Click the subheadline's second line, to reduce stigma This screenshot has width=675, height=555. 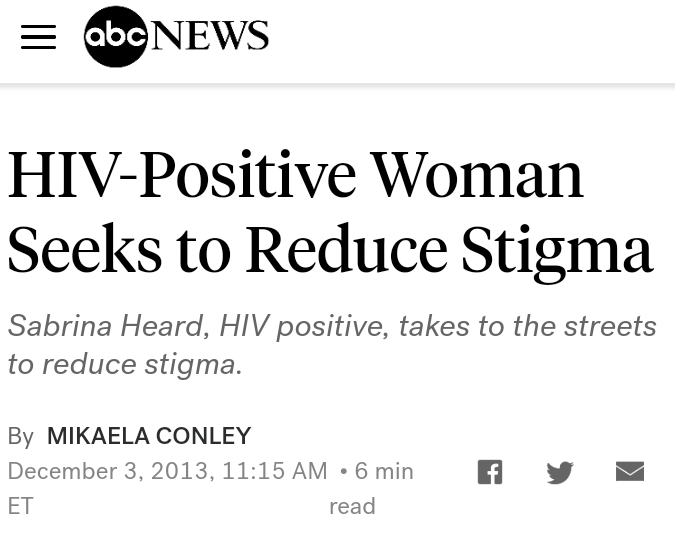point(125,363)
